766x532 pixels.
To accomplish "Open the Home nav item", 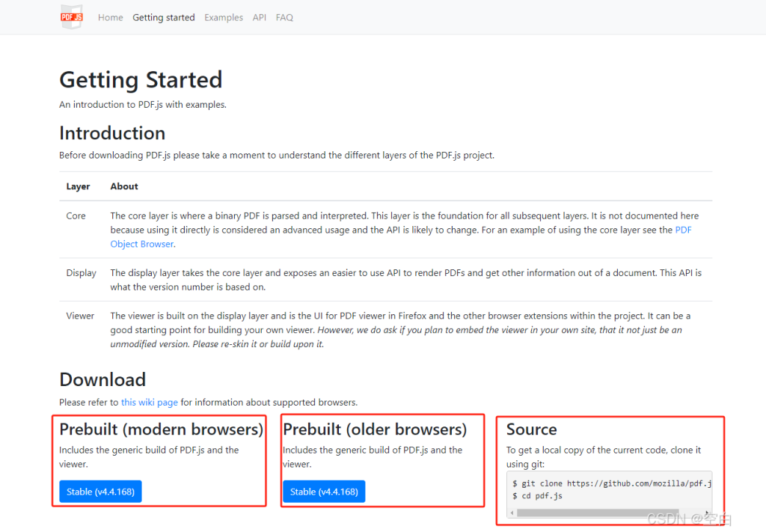I will pyautogui.click(x=110, y=17).
